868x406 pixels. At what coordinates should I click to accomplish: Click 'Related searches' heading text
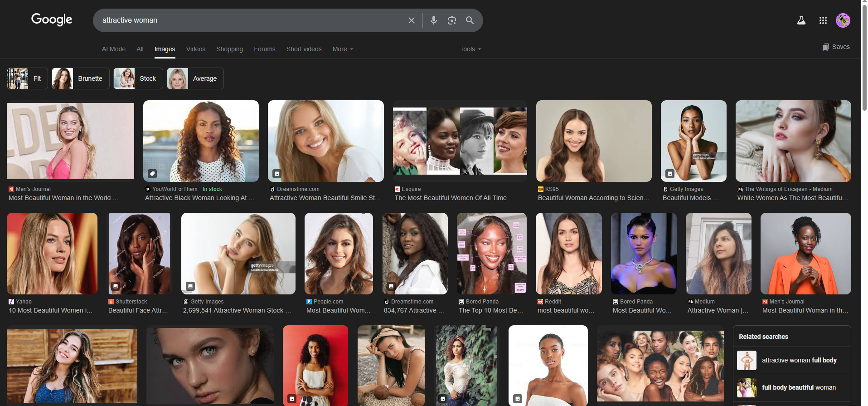coord(763,337)
